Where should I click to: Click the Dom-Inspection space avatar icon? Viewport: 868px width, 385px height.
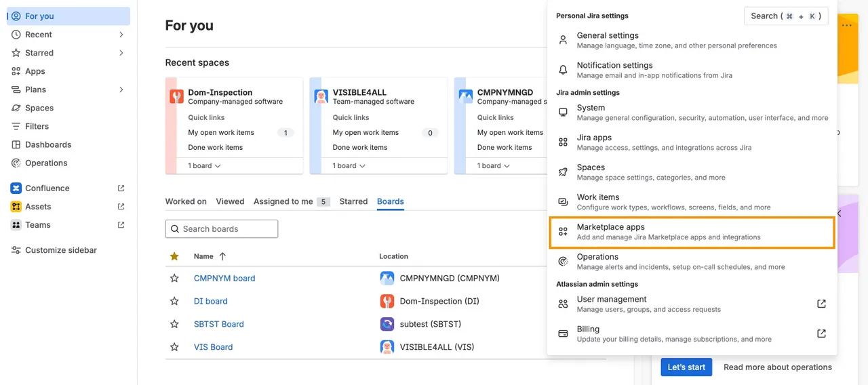click(177, 97)
